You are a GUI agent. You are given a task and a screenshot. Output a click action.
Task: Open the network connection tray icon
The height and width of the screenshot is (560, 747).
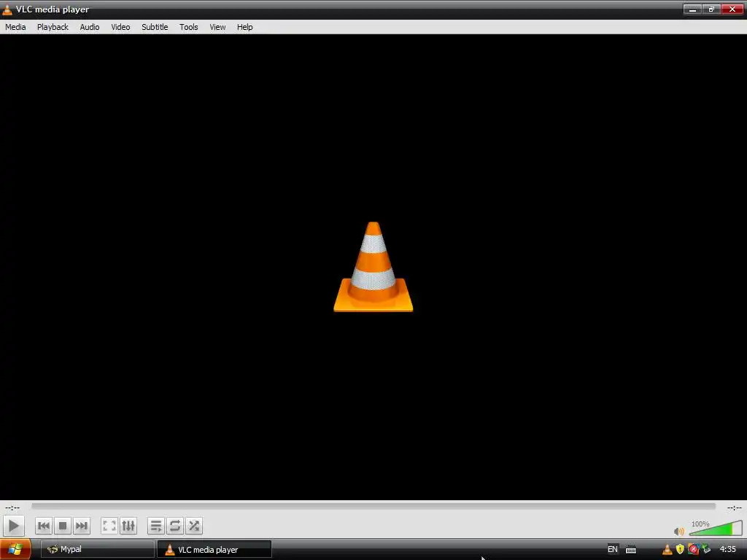(706, 550)
